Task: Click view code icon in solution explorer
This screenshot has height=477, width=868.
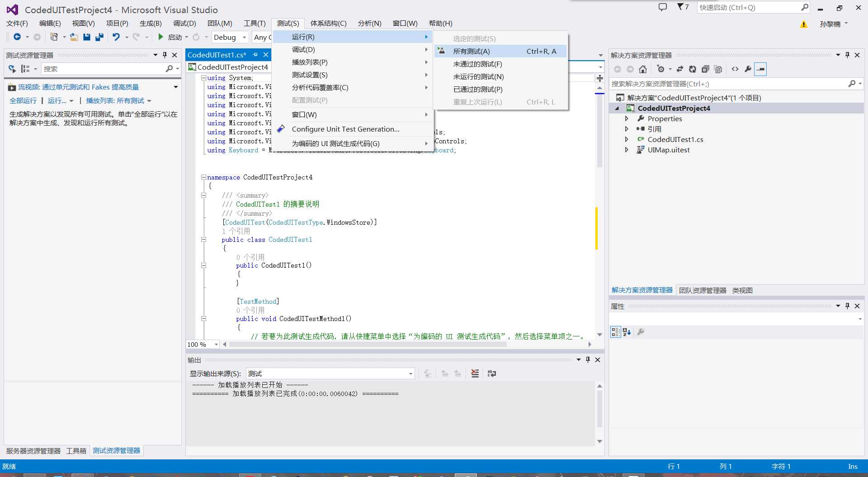Action: click(x=735, y=69)
